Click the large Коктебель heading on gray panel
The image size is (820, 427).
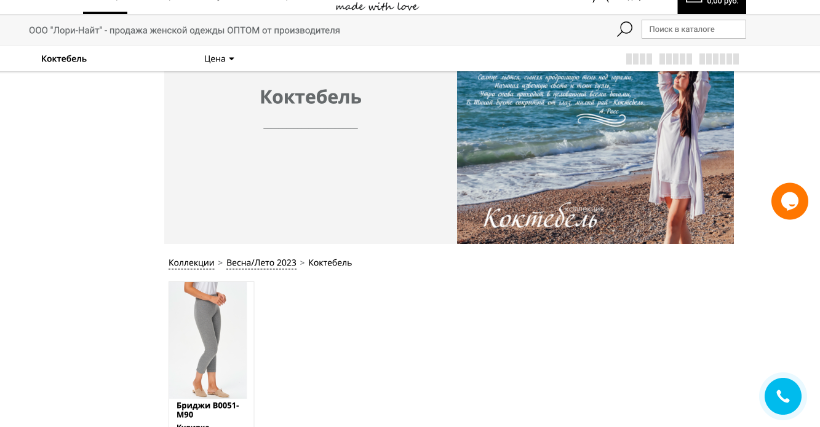[310, 97]
